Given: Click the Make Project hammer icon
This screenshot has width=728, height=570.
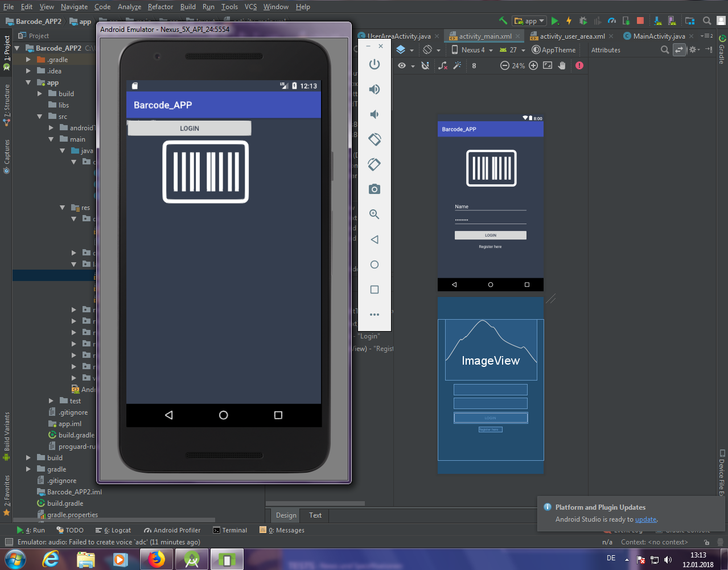Looking at the screenshot, I should 503,21.
